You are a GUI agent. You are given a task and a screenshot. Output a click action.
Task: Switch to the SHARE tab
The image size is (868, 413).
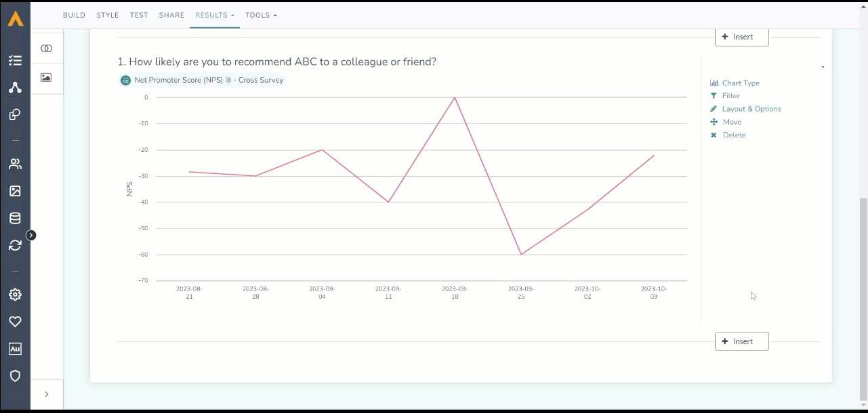point(171,15)
